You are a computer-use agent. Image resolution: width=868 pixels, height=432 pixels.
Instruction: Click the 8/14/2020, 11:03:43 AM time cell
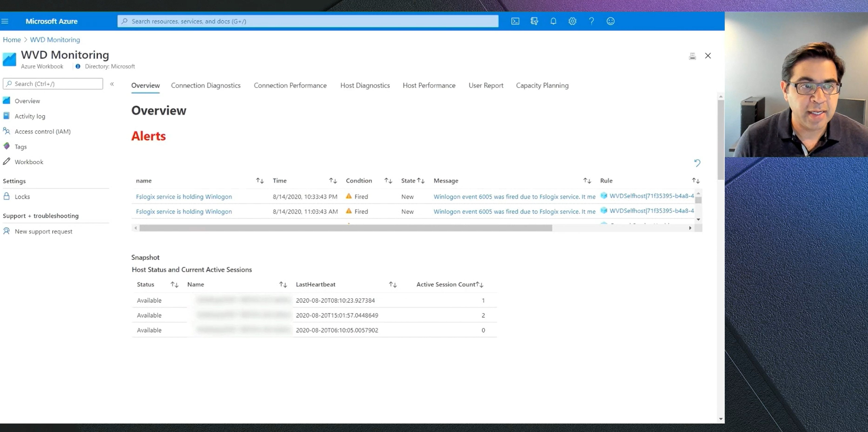pyautogui.click(x=305, y=211)
